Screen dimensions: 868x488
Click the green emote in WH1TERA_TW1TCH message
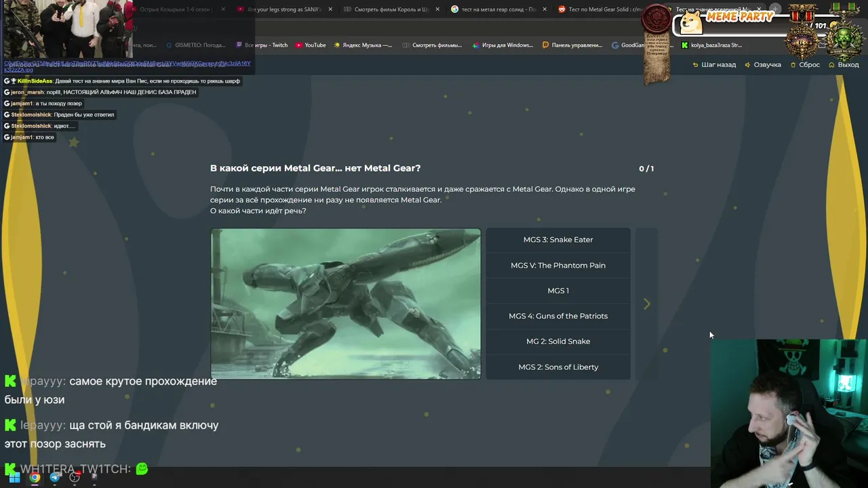point(142,468)
